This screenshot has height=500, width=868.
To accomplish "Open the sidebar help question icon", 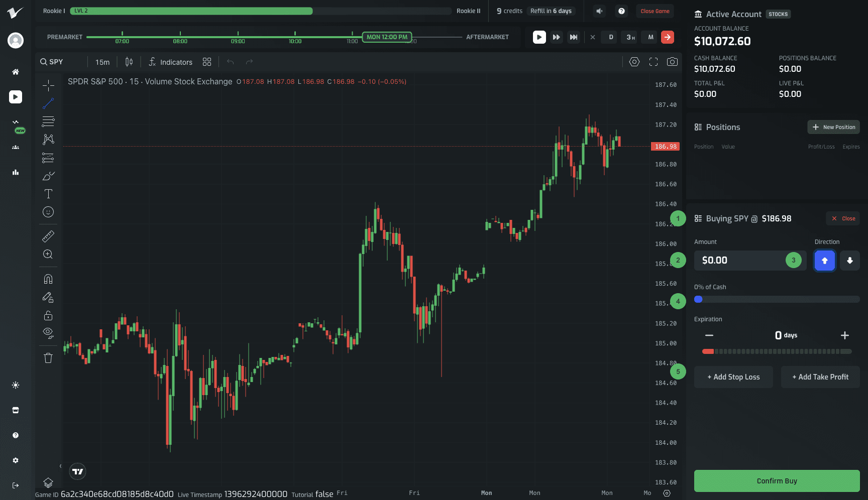I will (x=16, y=435).
